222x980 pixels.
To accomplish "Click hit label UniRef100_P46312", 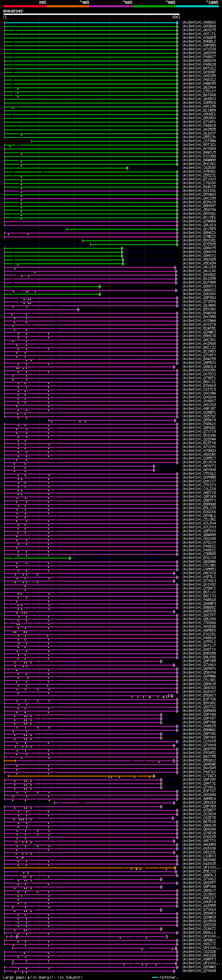I will [199, 80].
